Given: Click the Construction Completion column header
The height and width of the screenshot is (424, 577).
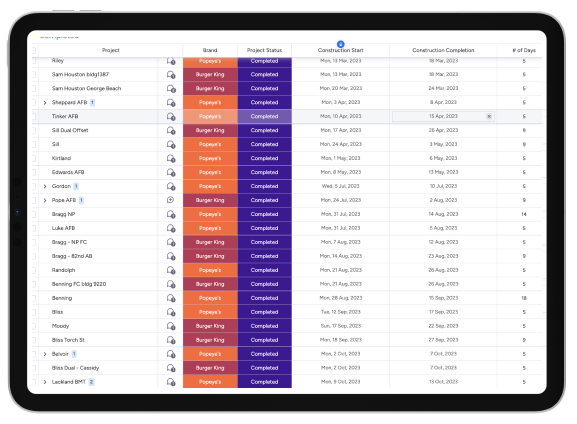Looking at the screenshot, I should point(443,50).
